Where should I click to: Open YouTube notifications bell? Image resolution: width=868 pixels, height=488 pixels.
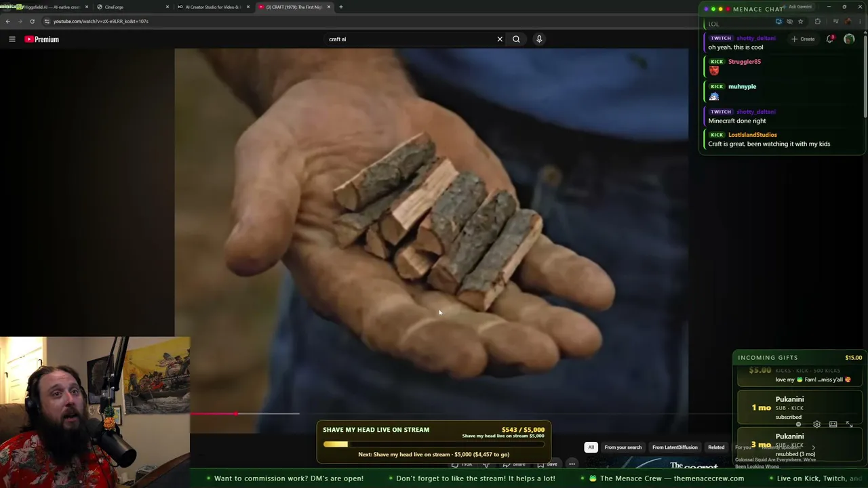tap(830, 39)
